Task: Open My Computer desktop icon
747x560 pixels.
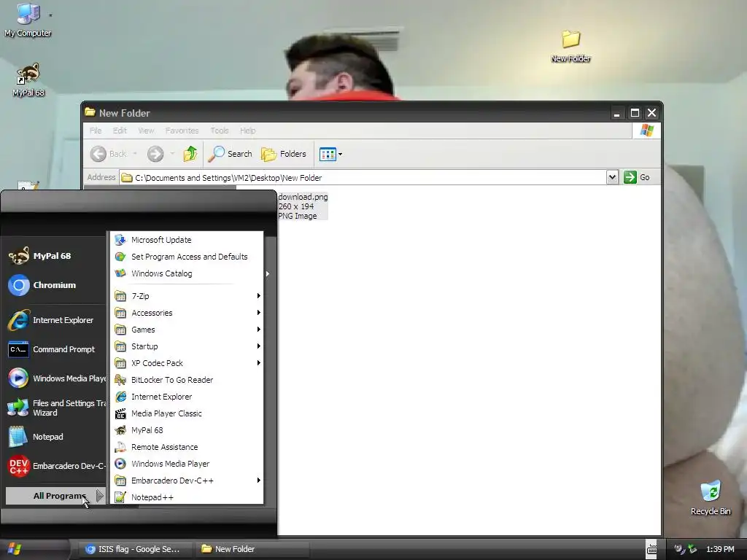Action: point(28,20)
